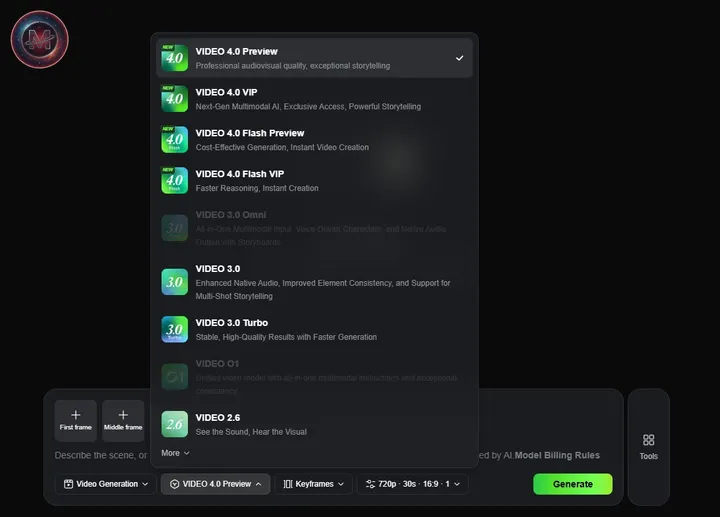Open the Model Billing Rules link
Screen dimensions: 720x517
(557, 455)
